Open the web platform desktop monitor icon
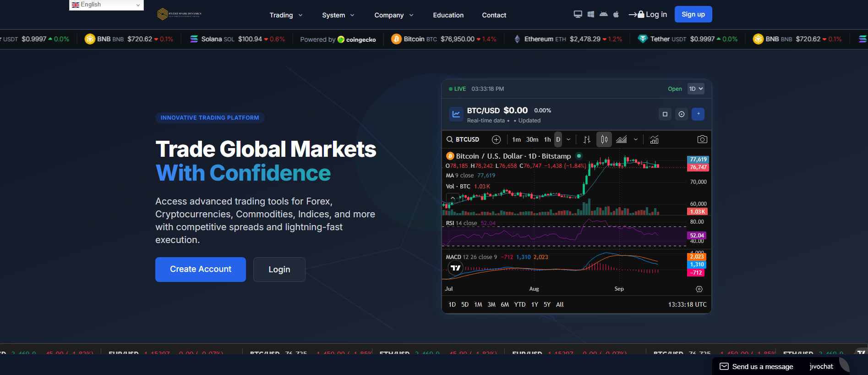Screen dimensions: 868x375 tap(578, 14)
